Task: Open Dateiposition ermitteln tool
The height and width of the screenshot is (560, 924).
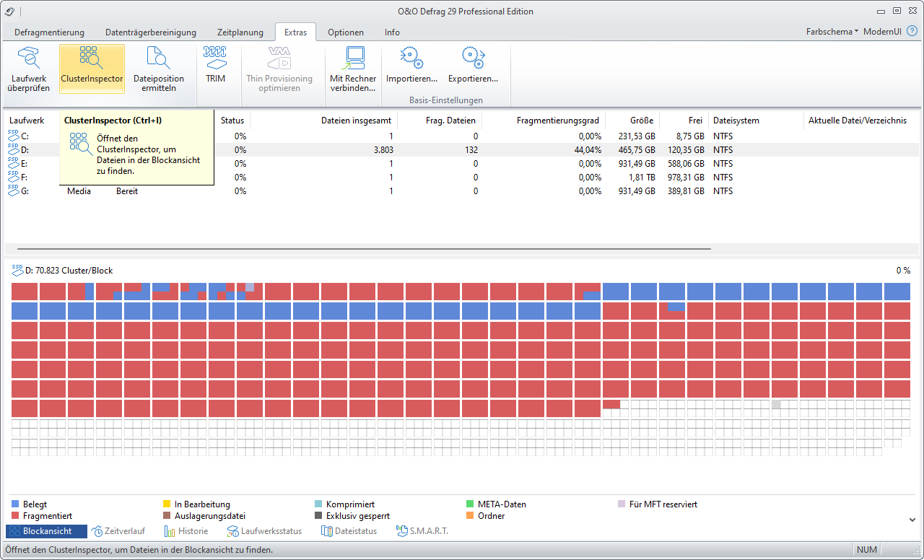Action: (158, 69)
